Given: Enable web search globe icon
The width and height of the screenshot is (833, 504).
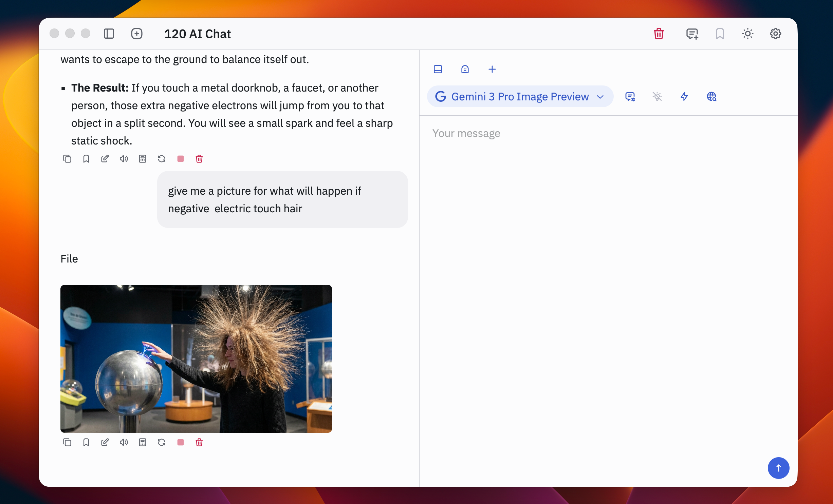Looking at the screenshot, I should pyautogui.click(x=711, y=97).
